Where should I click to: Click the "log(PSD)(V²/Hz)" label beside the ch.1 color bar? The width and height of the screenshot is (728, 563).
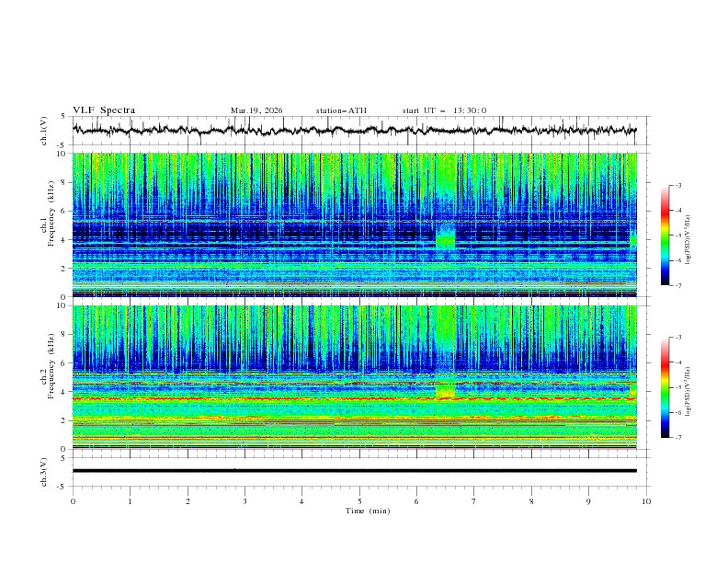tap(688, 240)
